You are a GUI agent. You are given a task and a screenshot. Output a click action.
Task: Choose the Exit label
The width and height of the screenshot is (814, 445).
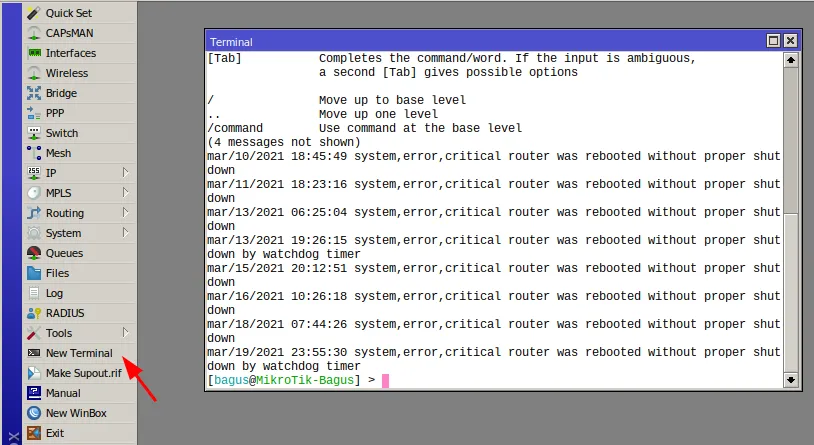tap(55, 433)
